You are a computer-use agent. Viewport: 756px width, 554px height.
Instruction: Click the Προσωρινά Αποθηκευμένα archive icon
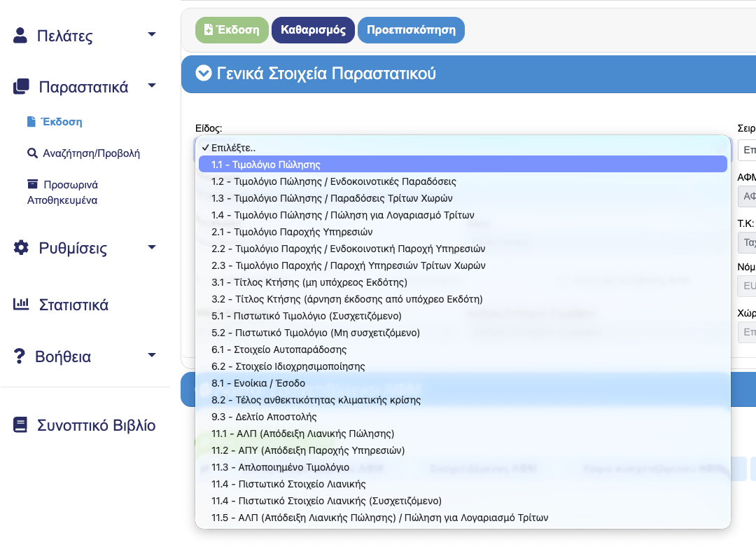coord(32,184)
